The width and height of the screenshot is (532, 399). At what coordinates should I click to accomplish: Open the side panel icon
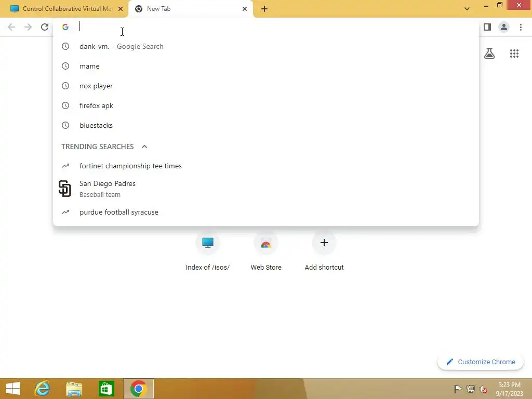tap(487, 27)
